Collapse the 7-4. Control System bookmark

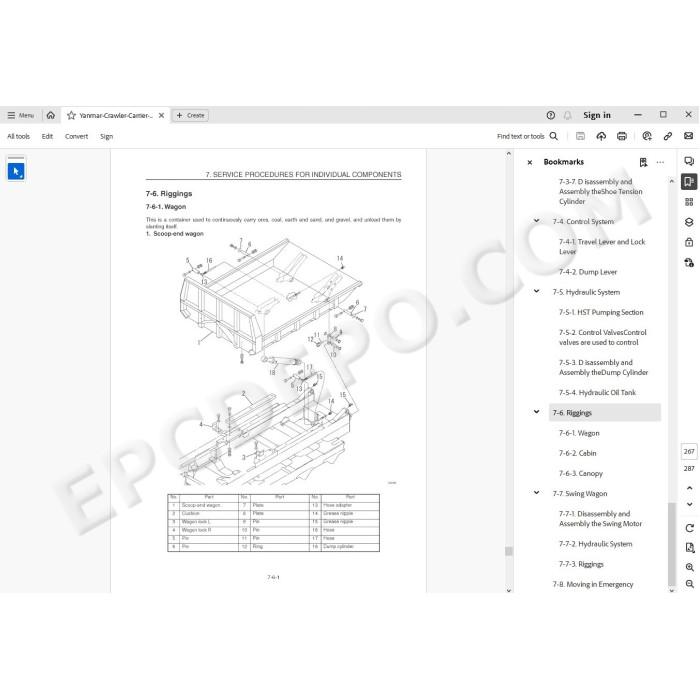pyautogui.click(x=537, y=221)
